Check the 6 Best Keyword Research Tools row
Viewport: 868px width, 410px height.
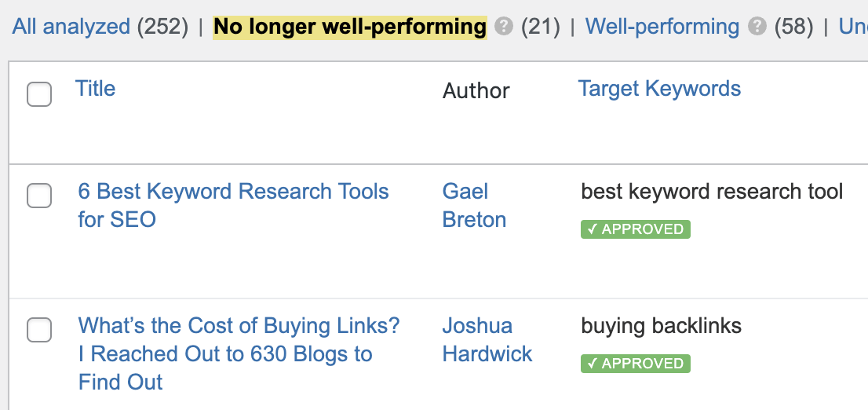[x=39, y=196]
